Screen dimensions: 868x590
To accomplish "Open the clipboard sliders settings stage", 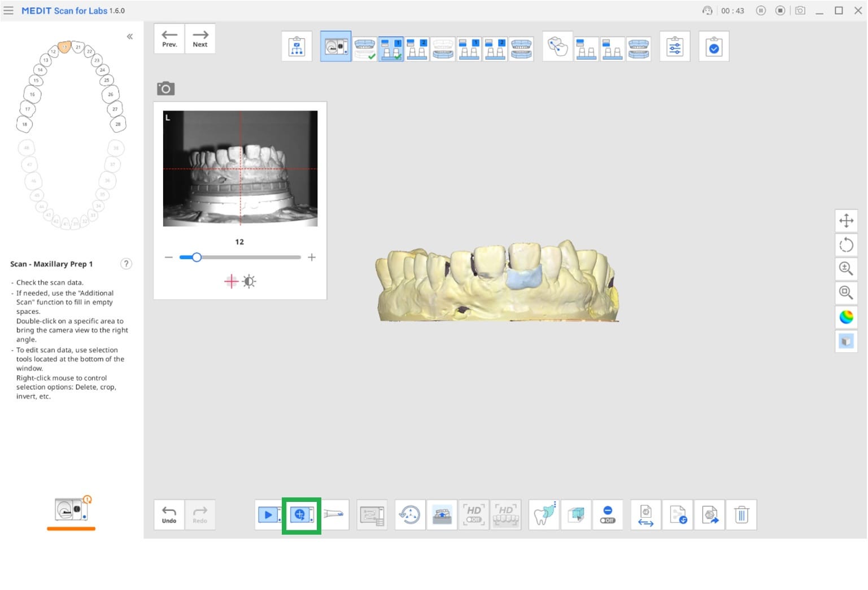I will pos(675,47).
